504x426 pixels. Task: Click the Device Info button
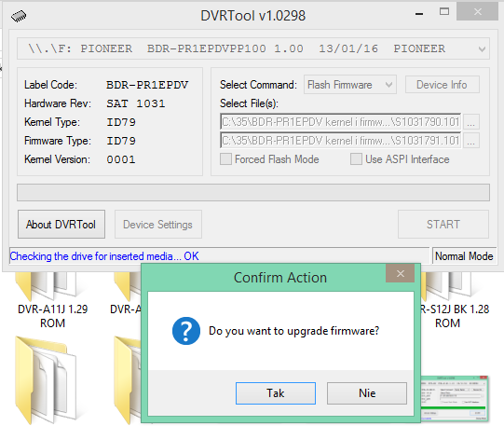click(442, 85)
